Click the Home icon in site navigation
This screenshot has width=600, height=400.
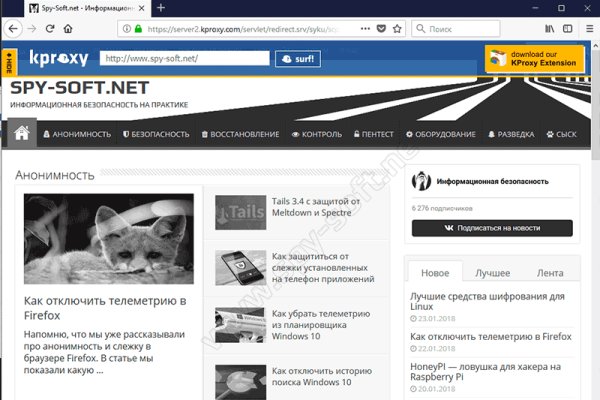pyautogui.click(x=21, y=134)
